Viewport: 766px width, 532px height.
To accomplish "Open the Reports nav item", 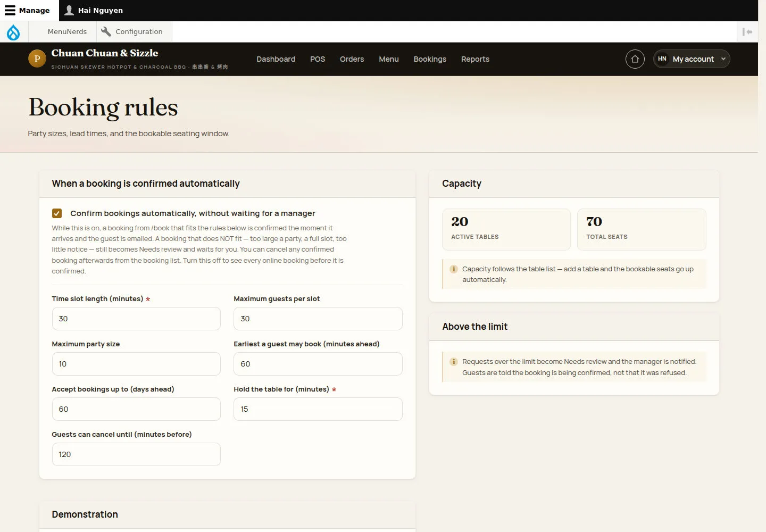I will (x=475, y=59).
